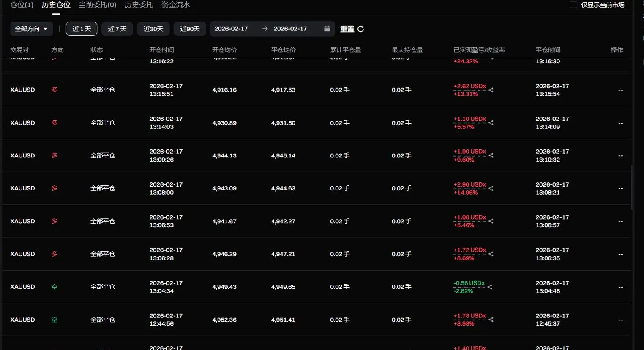644x350 pixels.
Task: Click 多 direction in the 13:08:00 row
Action: 54,188
